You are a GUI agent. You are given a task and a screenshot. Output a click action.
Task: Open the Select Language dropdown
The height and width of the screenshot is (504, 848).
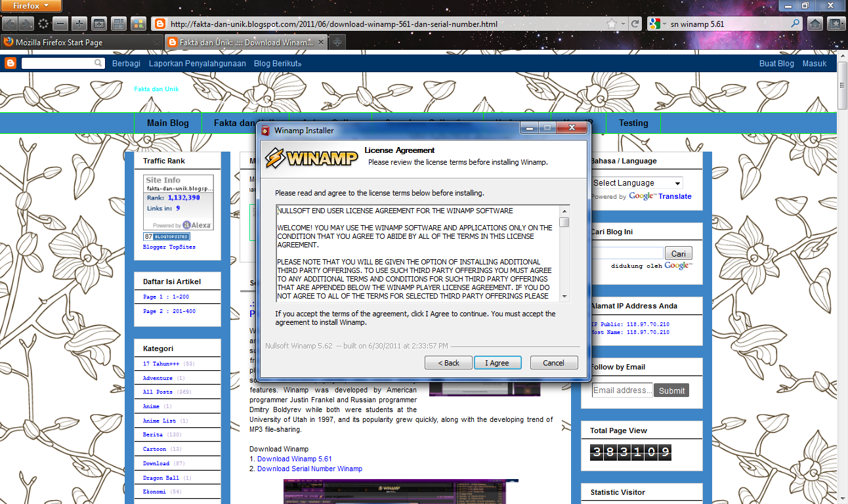tap(637, 183)
